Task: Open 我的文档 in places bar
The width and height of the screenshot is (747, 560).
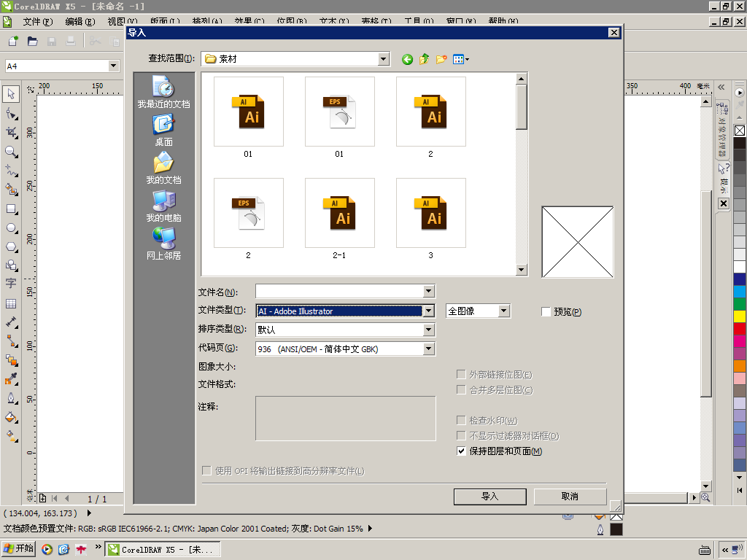Action: point(164,168)
